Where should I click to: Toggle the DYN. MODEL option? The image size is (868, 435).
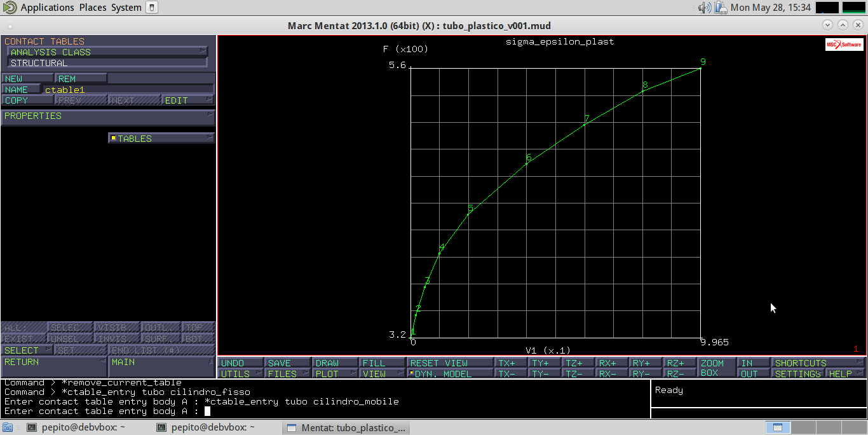pos(451,374)
